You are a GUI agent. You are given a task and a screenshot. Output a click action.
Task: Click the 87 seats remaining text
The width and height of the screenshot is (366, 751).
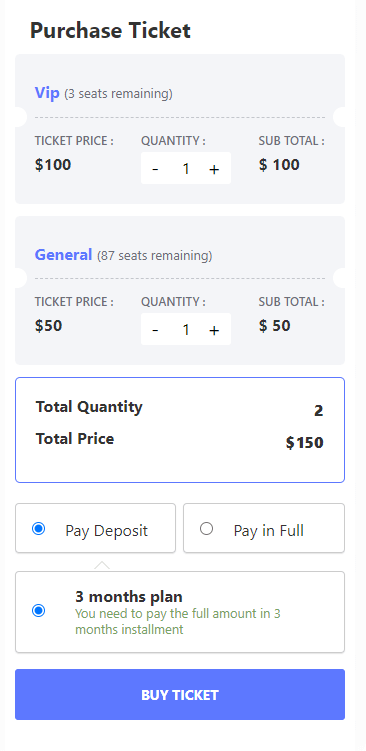tap(155, 256)
